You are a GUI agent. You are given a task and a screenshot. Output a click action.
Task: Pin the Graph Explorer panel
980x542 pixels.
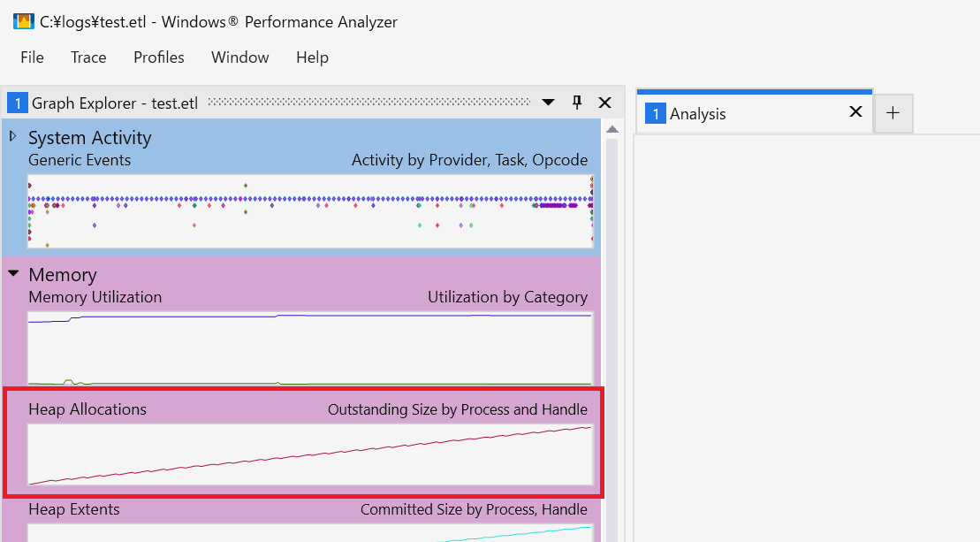[577, 103]
